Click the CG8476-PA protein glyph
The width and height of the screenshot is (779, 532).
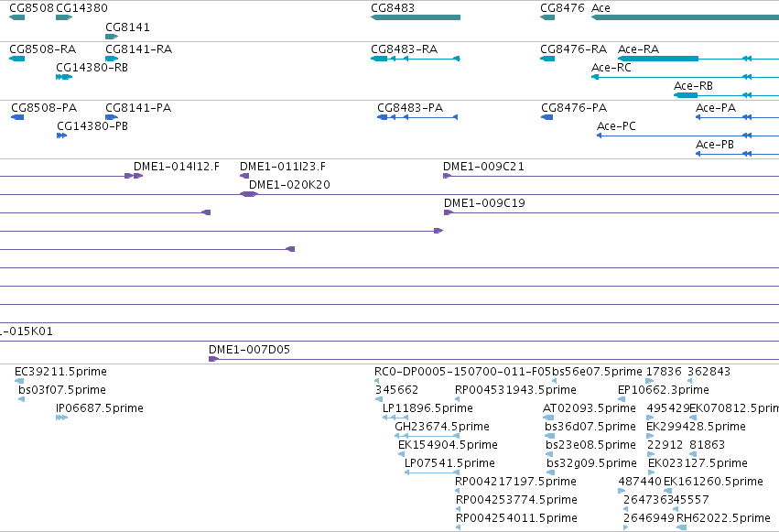tap(547, 117)
